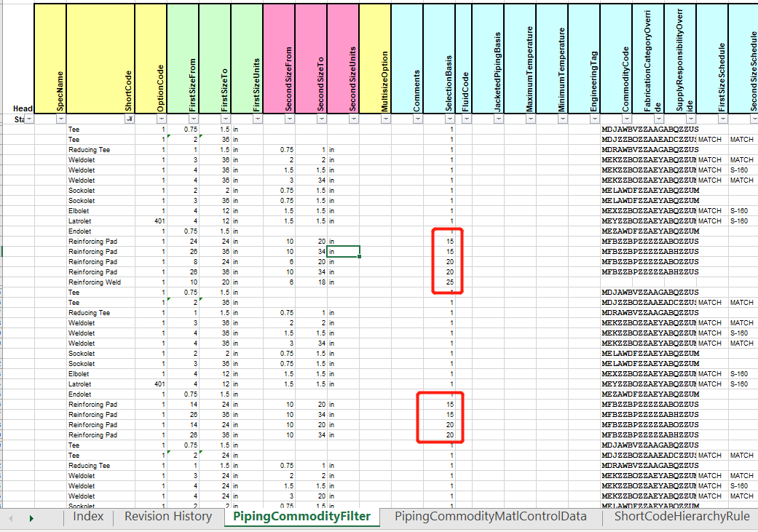Select value 18 in Reinforcing Weld row
758x532 pixels.
coord(311,282)
